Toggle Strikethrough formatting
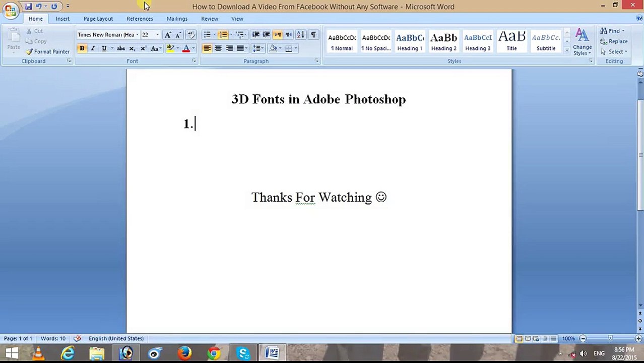Screen dimensions: 644x363 coord(121,48)
